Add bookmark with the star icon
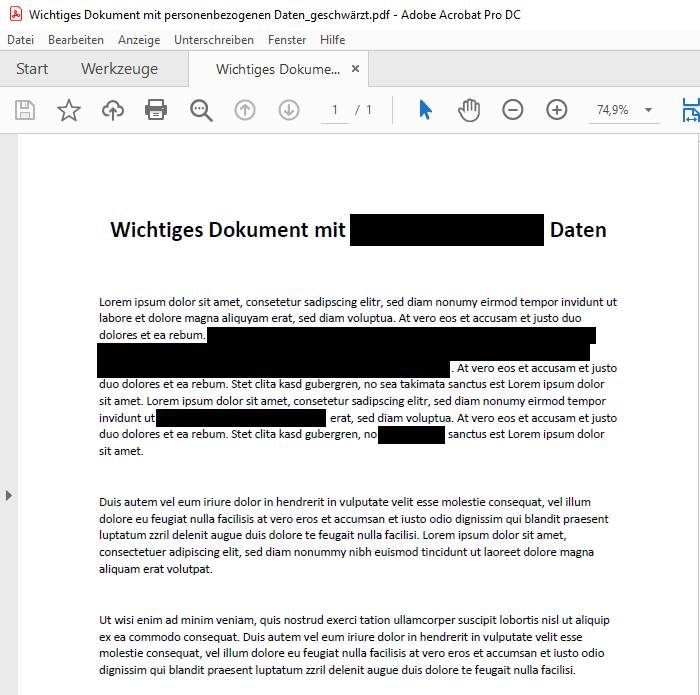 [x=69, y=110]
